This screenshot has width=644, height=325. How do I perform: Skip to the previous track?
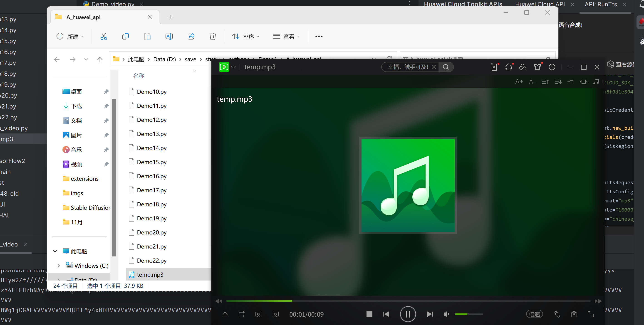coord(386,314)
